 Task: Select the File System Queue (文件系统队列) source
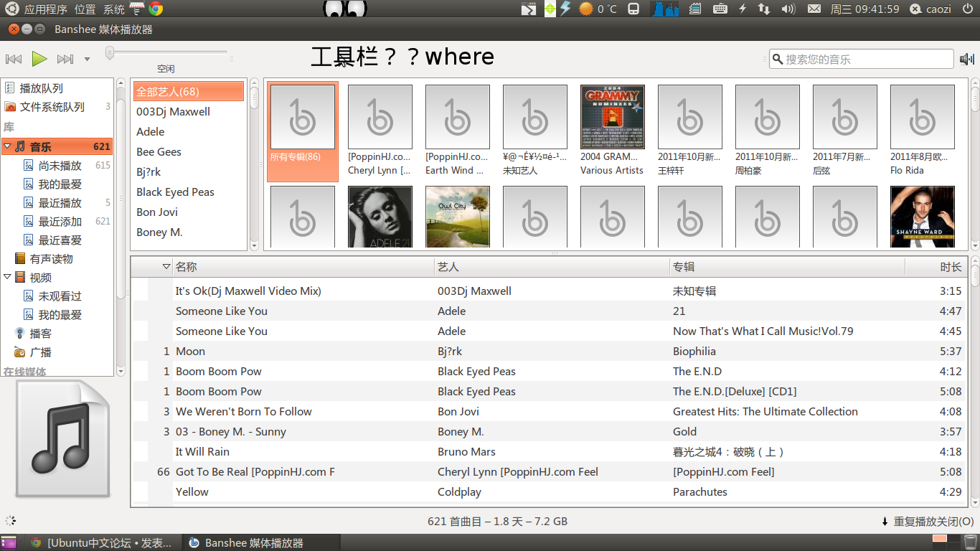click(x=57, y=107)
